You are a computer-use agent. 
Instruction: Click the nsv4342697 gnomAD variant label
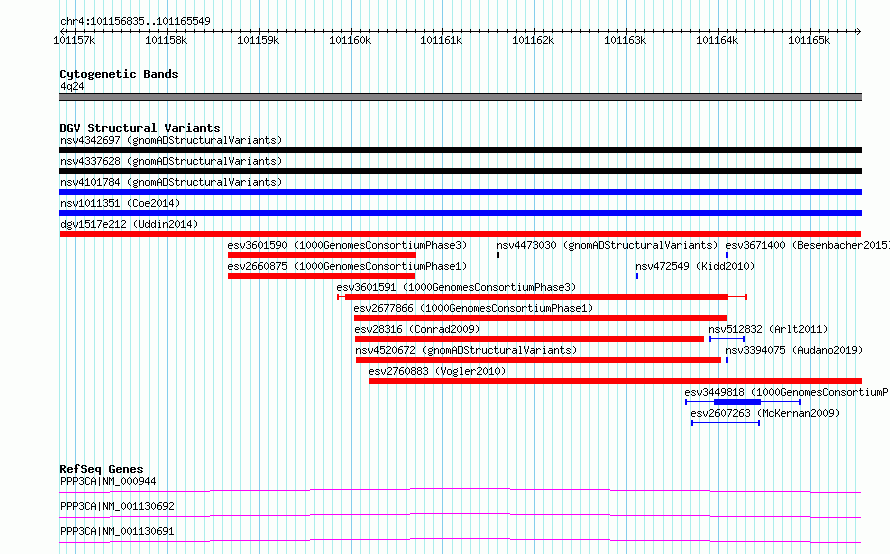point(171,140)
